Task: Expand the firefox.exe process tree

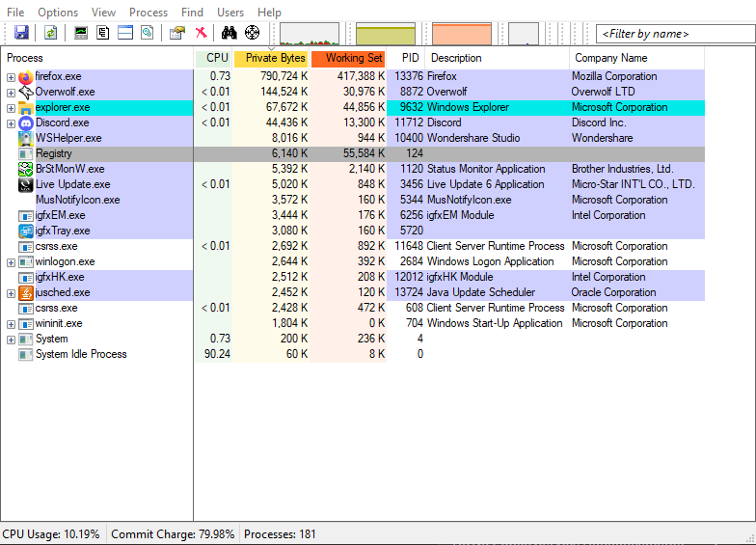Action: point(11,77)
